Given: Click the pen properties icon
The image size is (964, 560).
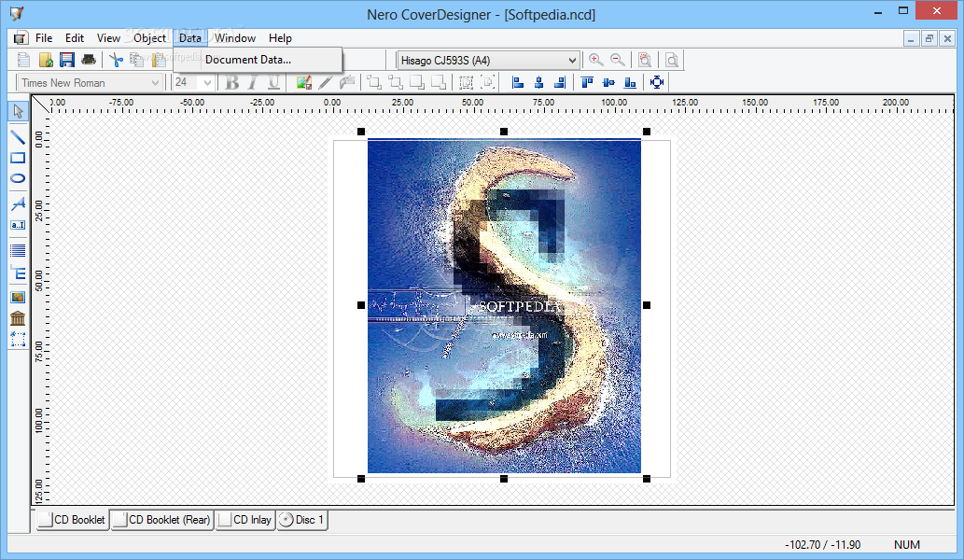Looking at the screenshot, I should [326, 82].
